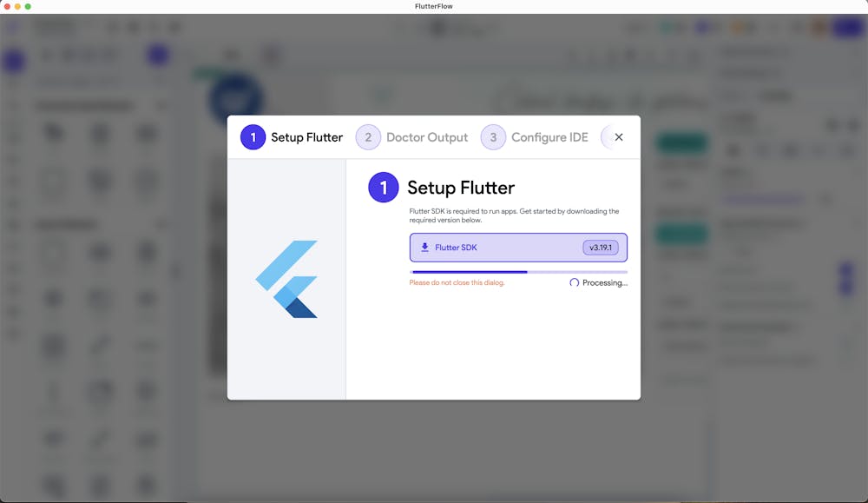Click the "Please do not close this dialog." warning
Screen dimensions: 868x503
point(457,282)
